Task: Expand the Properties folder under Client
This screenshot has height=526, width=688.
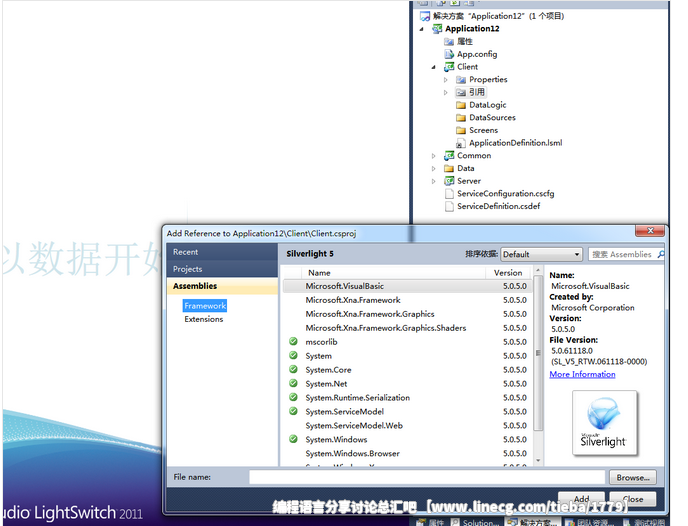Action: 446,80
